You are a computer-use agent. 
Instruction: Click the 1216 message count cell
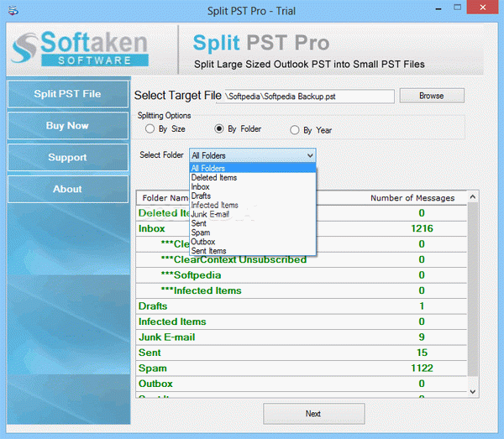pos(422,228)
